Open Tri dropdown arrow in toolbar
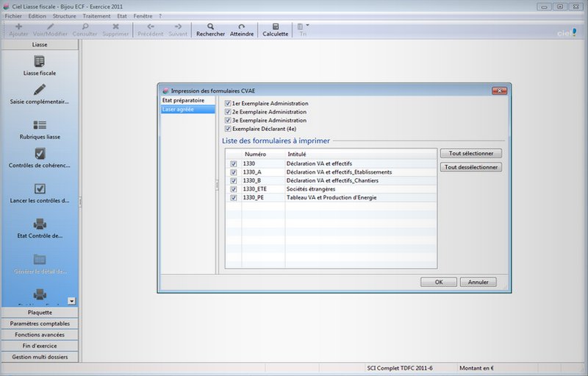This screenshot has height=376, width=588. (x=307, y=25)
